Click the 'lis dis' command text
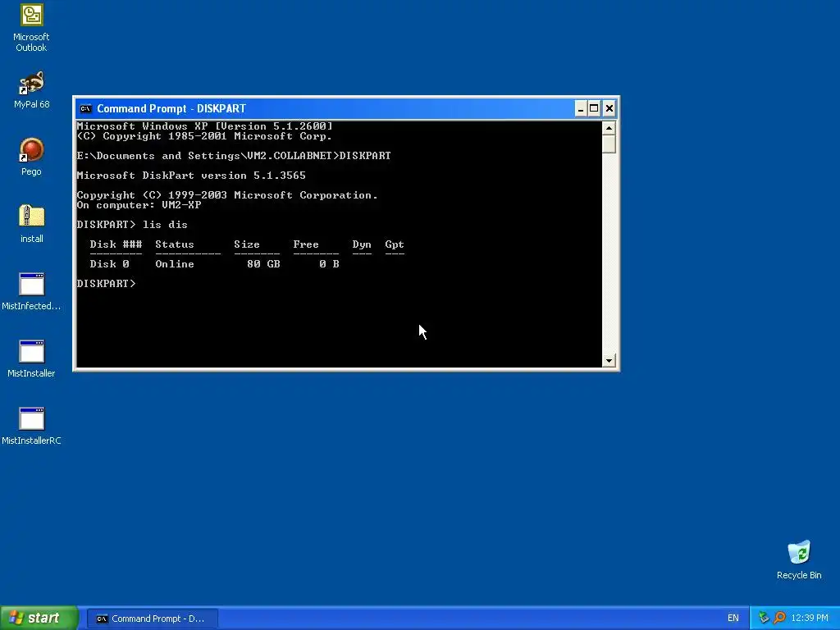This screenshot has width=840, height=630. (165, 225)
